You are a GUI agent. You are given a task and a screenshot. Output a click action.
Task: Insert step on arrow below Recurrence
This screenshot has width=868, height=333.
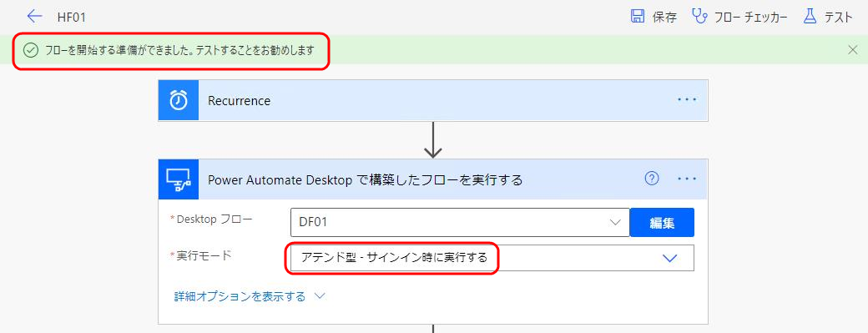tap(433, 139)
